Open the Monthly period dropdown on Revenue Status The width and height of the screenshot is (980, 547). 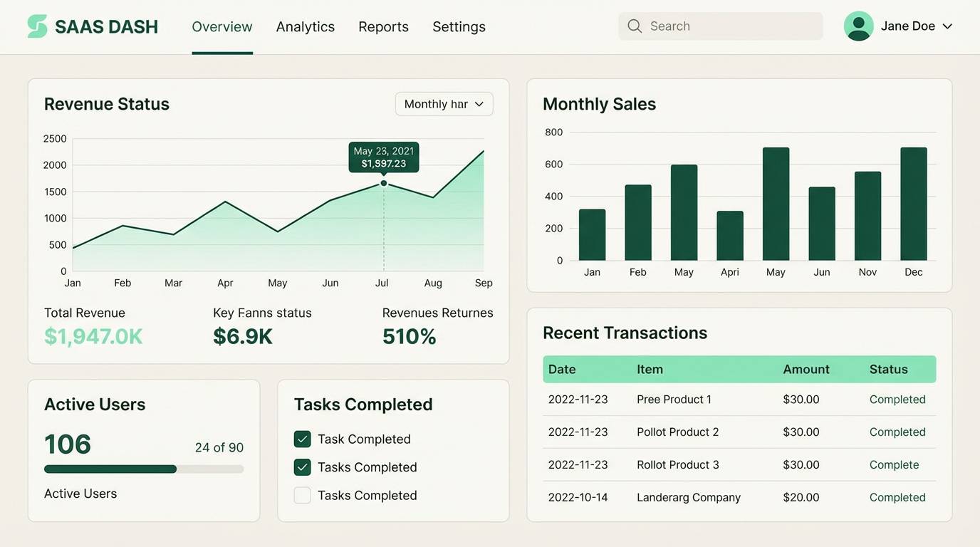point(443,103)
